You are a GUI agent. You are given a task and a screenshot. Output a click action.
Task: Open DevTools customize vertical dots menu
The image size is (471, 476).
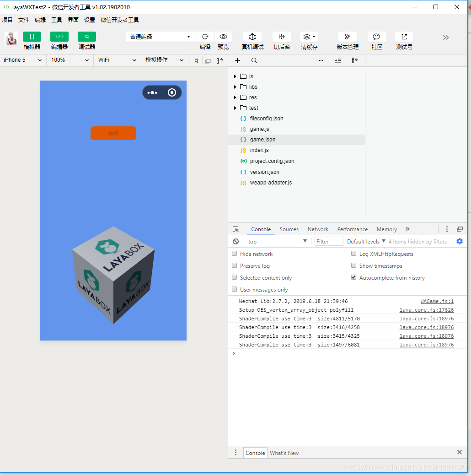[447, 229]
